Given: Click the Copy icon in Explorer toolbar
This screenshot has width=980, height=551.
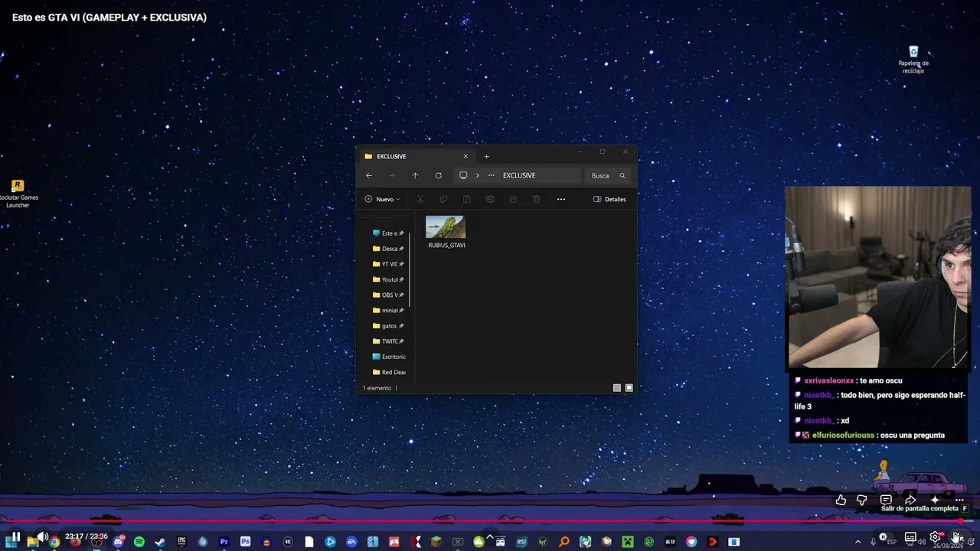Looking at the screenshot, I should [x=443, y=199].
